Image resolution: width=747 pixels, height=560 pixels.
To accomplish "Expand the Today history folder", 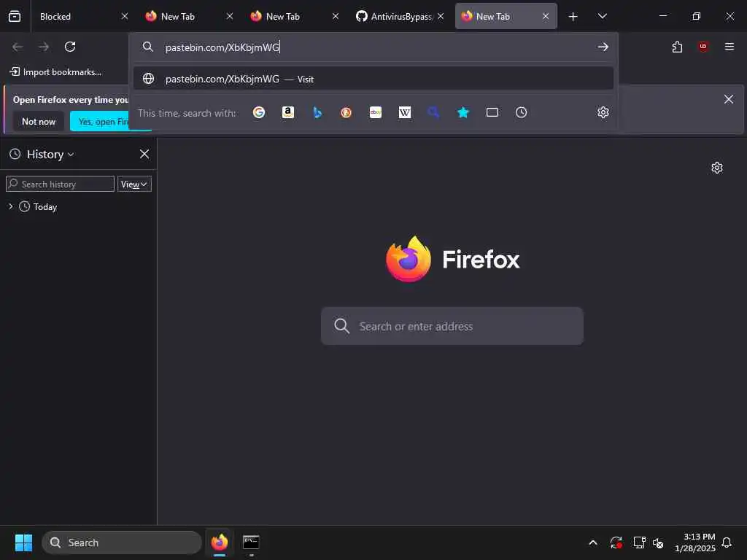I will tap(10, 206).
